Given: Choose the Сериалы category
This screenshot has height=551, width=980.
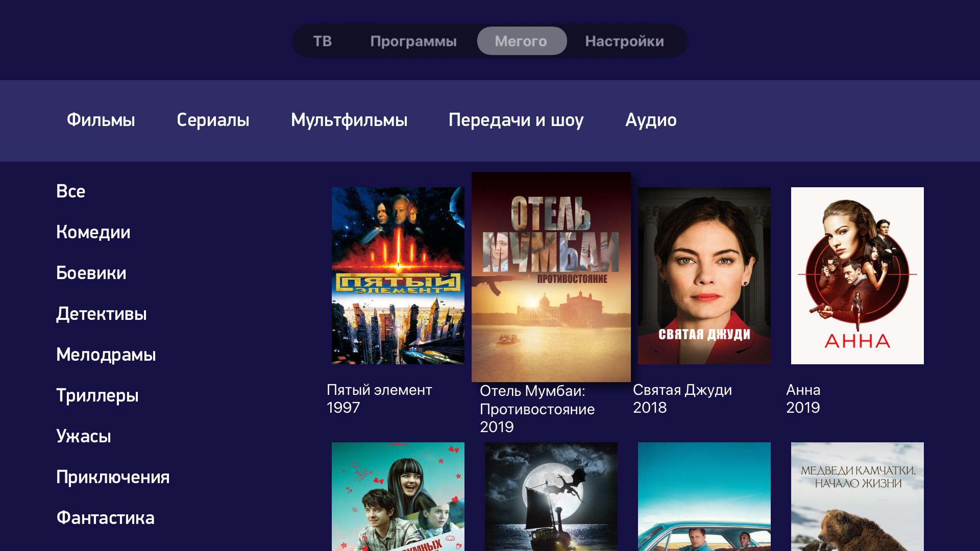Looking at the screenshot, I should [x=213, y=120].
